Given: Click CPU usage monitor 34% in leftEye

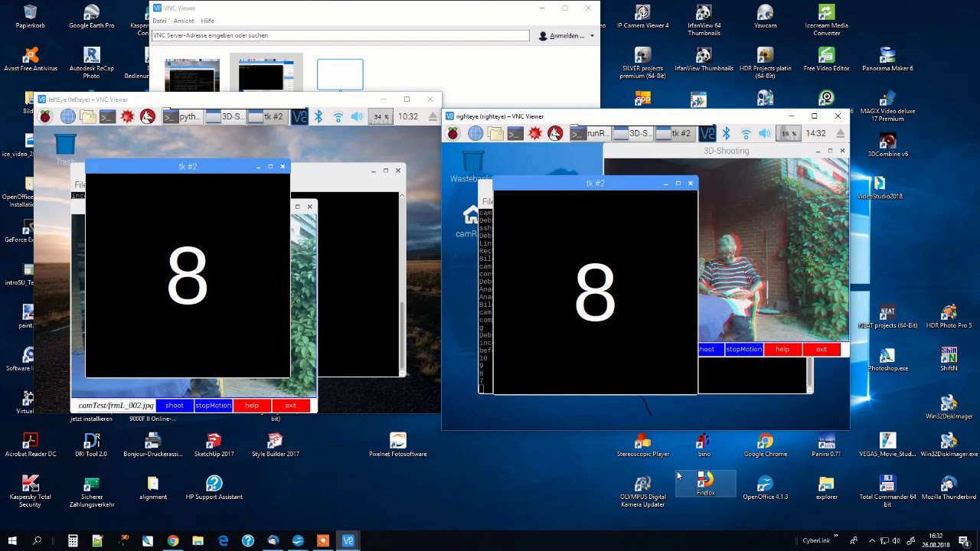Looking at the screenshot, I should point(381,116).
